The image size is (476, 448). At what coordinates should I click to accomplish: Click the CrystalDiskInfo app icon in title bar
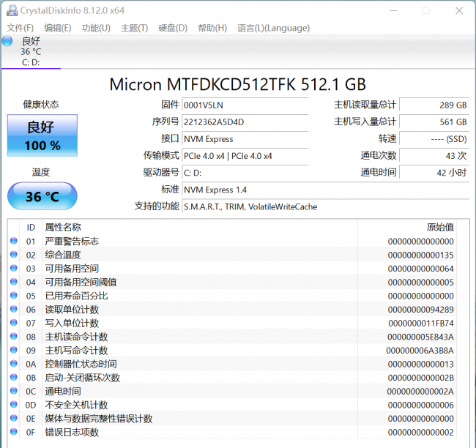pos(12,10)
